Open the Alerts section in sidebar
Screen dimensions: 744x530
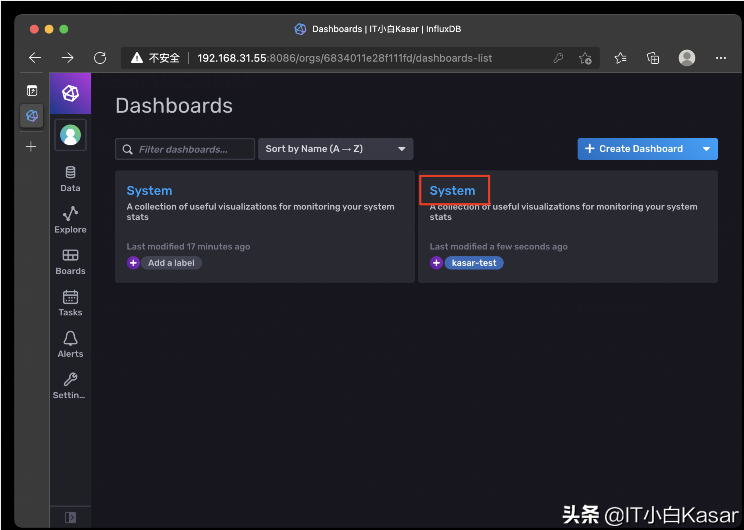click(70, 344)
